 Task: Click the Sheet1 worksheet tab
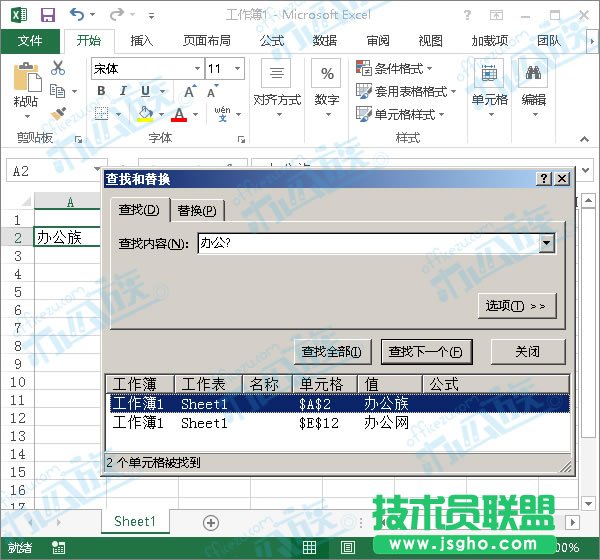pos(135,521)
